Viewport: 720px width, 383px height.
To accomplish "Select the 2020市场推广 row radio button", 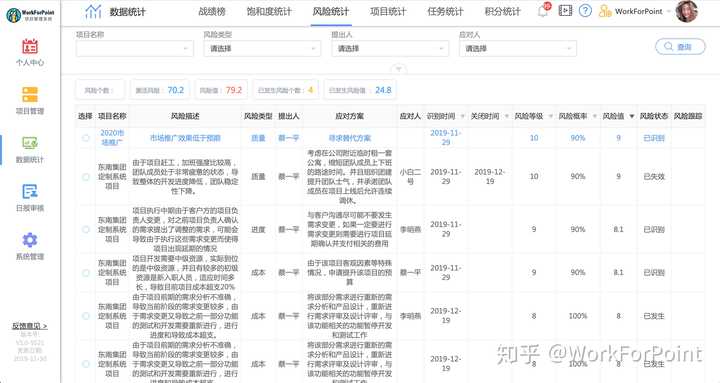I will (x=85, y=138).
